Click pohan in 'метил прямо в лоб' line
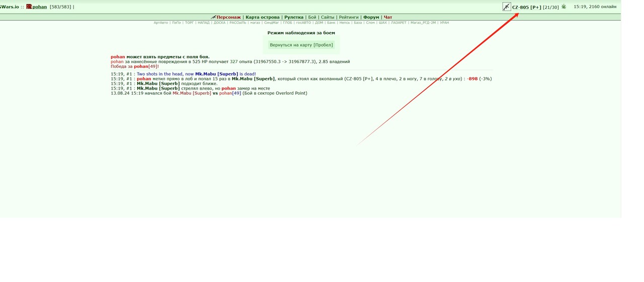This screenshot has width=644, height=282. pos(144,79)
